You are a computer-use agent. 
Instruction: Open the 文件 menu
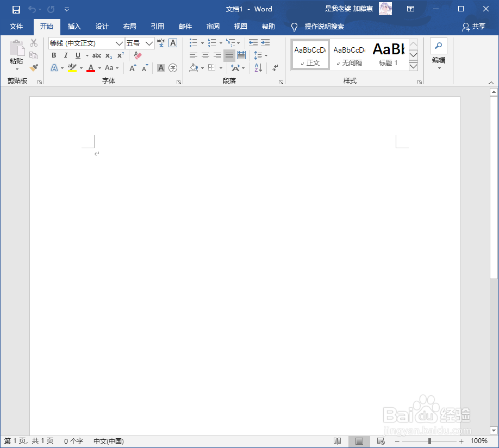point(16,27)
